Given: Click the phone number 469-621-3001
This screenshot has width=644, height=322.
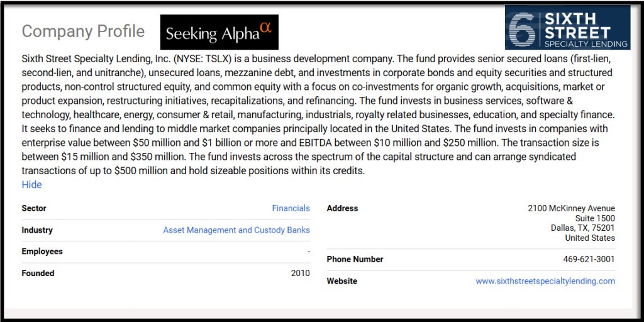Looking at the screenshot, I should click(589, 259).
